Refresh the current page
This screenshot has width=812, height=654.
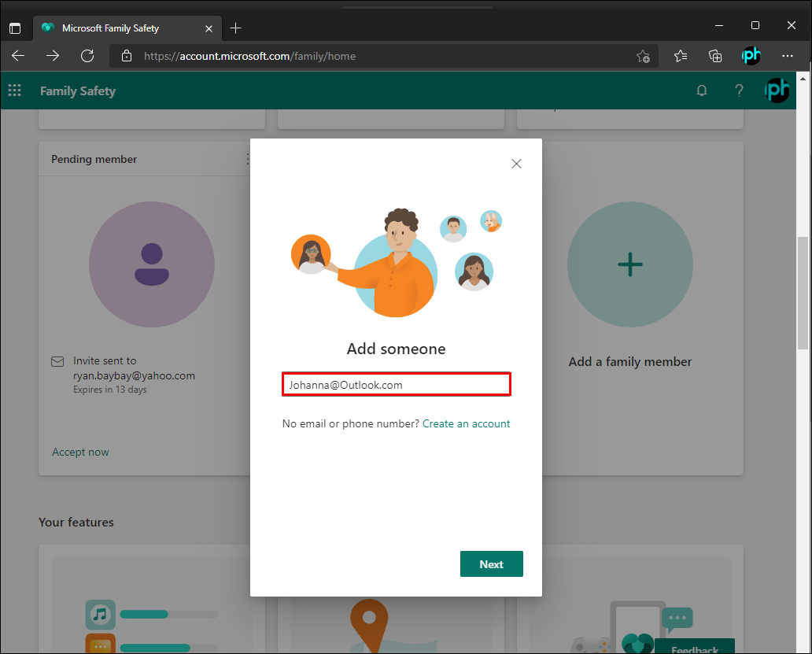tap(87, 56)
